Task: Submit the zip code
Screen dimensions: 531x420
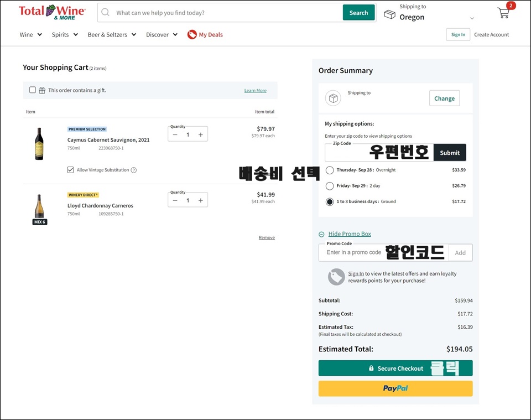Action: pos(450,153)
